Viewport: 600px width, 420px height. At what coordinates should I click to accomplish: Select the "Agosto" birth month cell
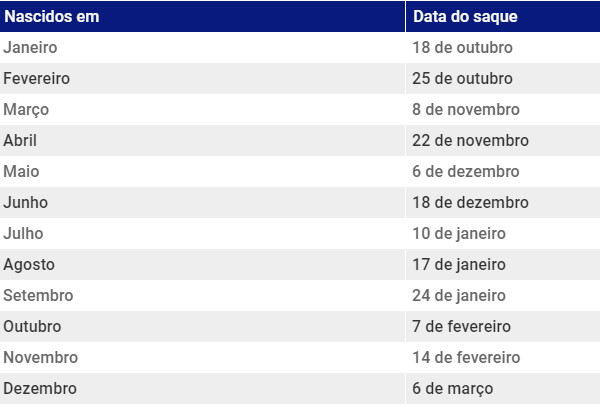tap(29, 264)
